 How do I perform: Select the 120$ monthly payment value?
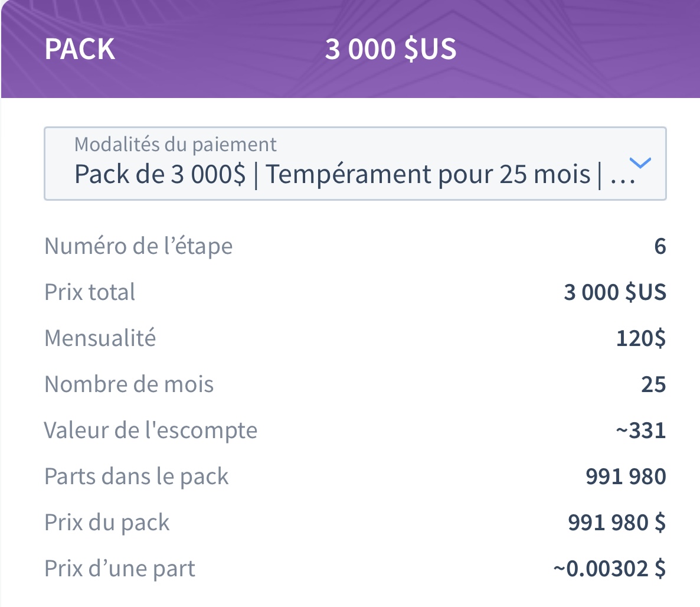640,338
